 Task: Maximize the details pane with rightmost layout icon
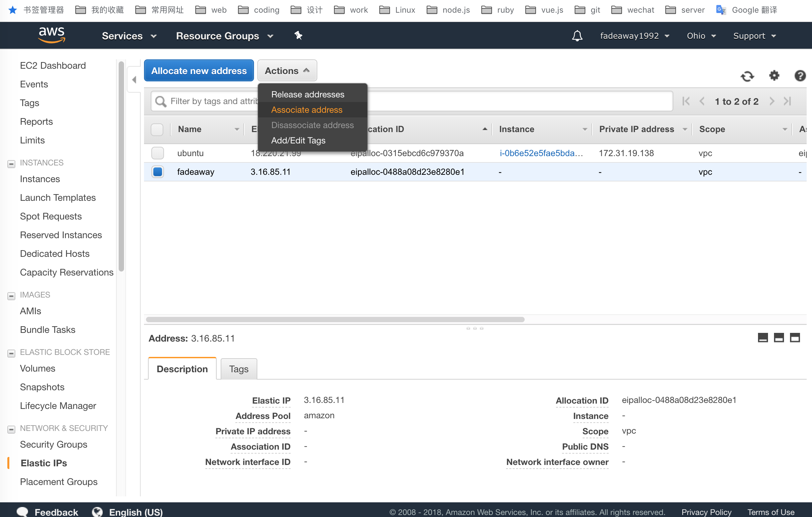pos(795,338)
